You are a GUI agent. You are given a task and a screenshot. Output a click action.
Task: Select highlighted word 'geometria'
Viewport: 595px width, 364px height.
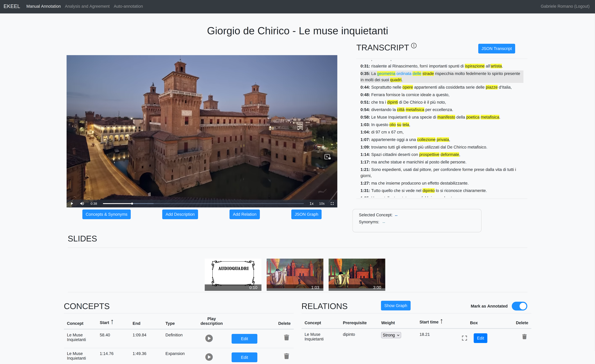386,73
